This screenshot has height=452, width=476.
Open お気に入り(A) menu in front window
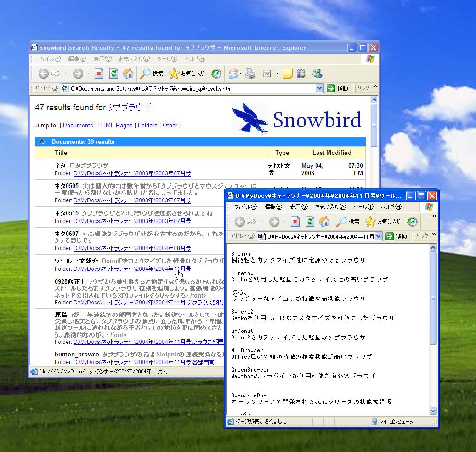point(331,207)
